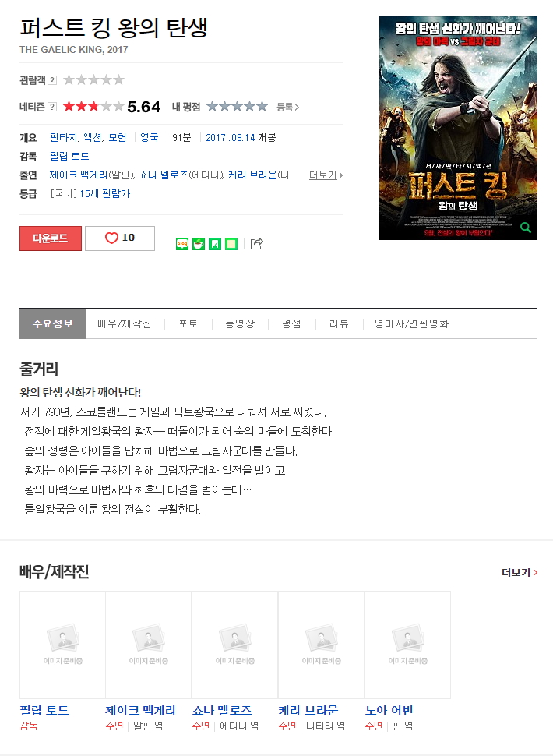553x756 pixels.
Task: Click the green memo square icon
Action: tap(231, 244)
